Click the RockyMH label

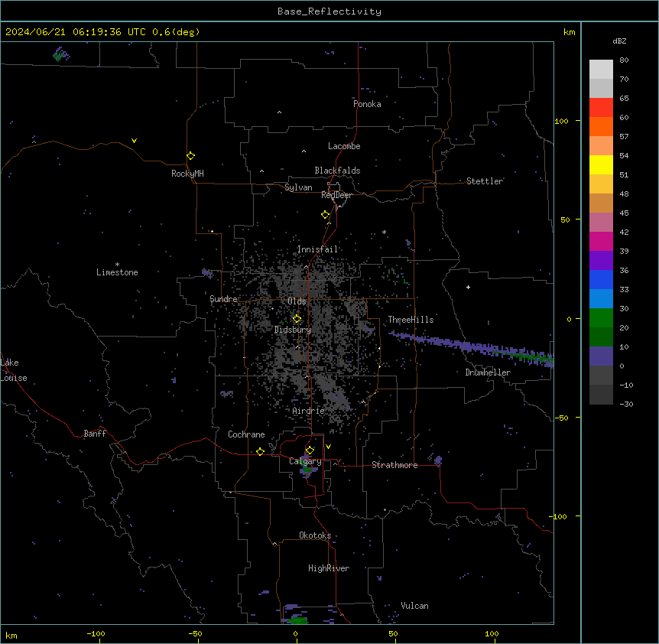(x=187, y=174)
